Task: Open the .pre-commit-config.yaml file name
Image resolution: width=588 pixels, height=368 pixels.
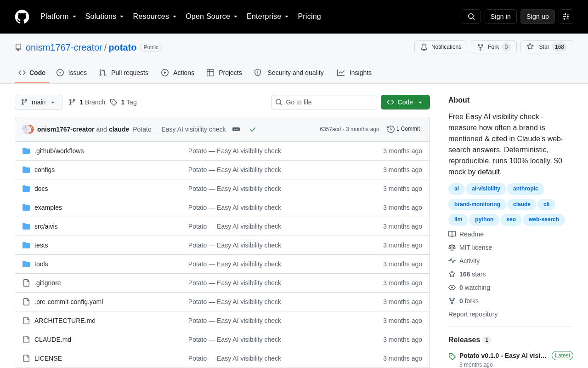Action: (68, 302)
